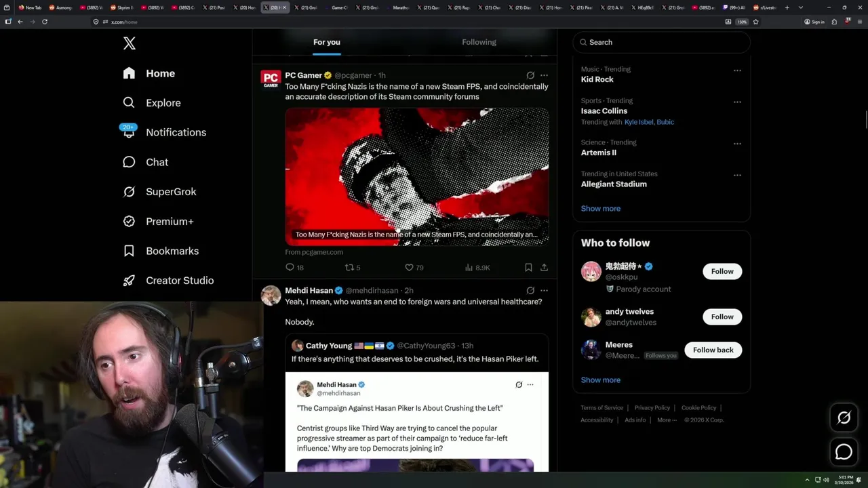This screenshot has width=868, height=488.
Task: Open more options on Mehdi Hasan post
Action: click(544, 290)
